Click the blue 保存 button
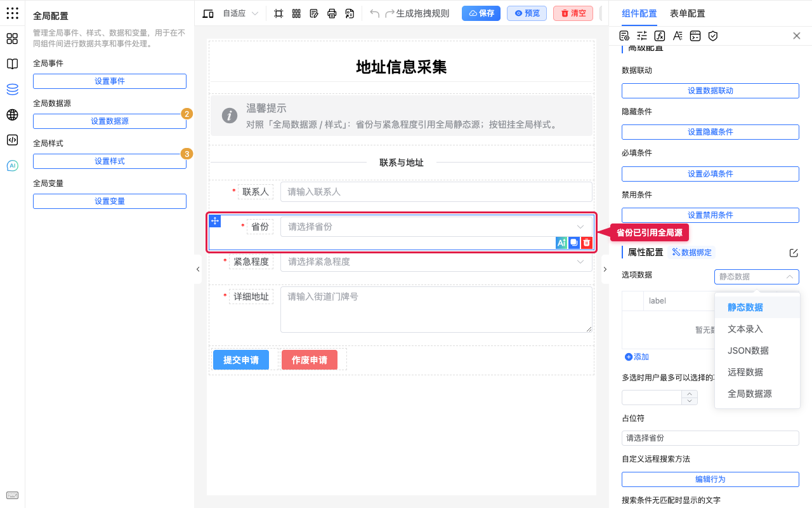Viewport: 812px width, 508px height. 481,13
